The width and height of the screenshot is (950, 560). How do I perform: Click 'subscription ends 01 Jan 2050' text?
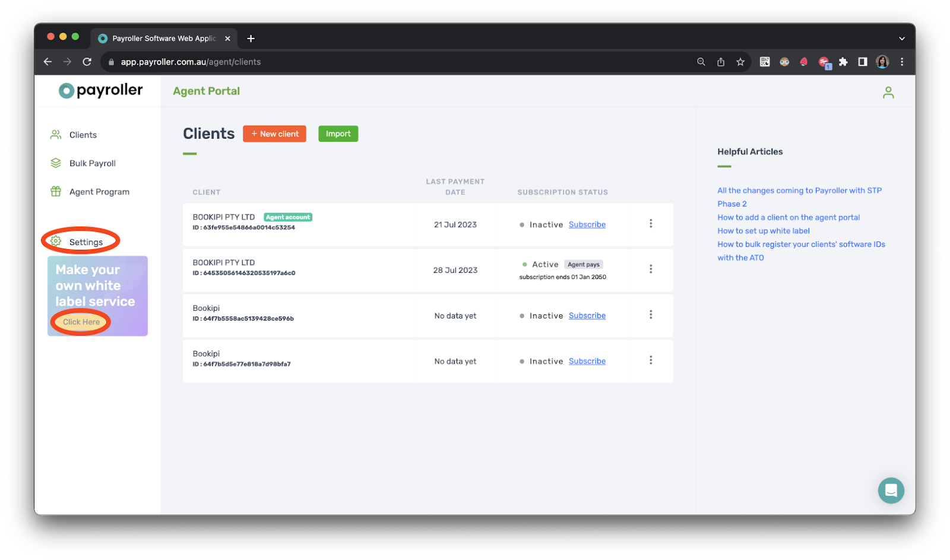tap(562, 277)
